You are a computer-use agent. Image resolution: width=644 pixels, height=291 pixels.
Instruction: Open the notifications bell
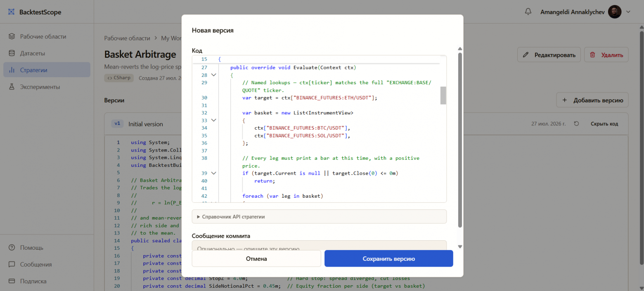(528, 12)
